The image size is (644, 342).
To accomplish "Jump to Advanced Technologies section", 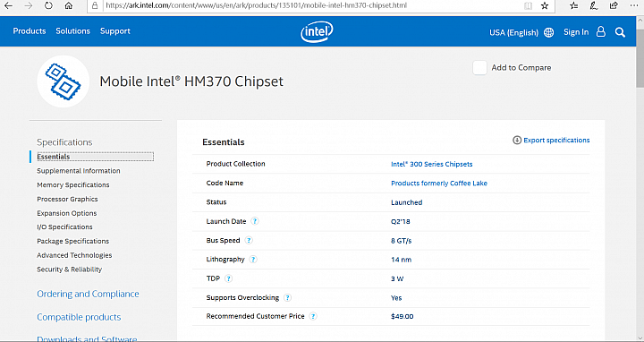I will [x=74, y=255].
